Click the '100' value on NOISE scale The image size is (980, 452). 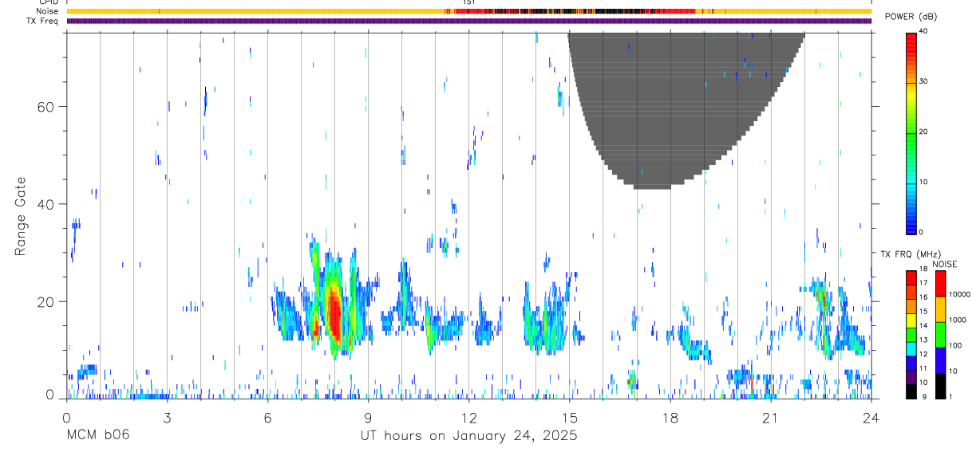pyautogui.click(x=956, y=345)
